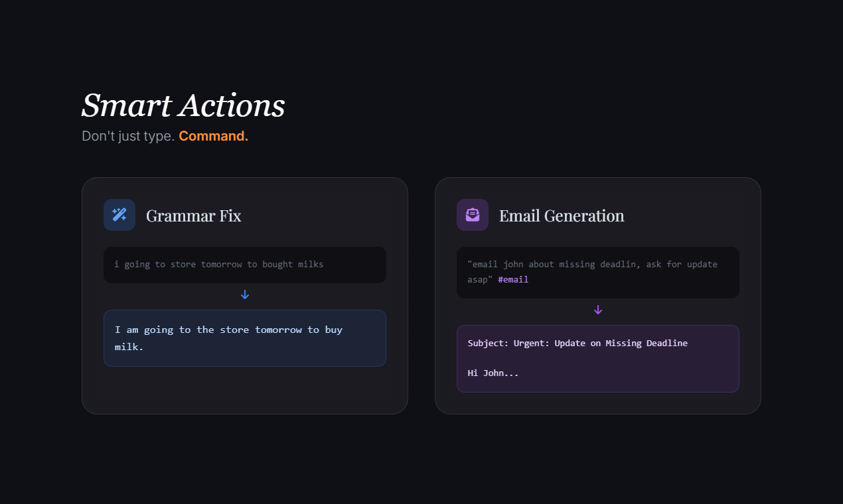The image size is (843, 504).
Task: Select the Grammar Fix heading
Action: [193, 216]
